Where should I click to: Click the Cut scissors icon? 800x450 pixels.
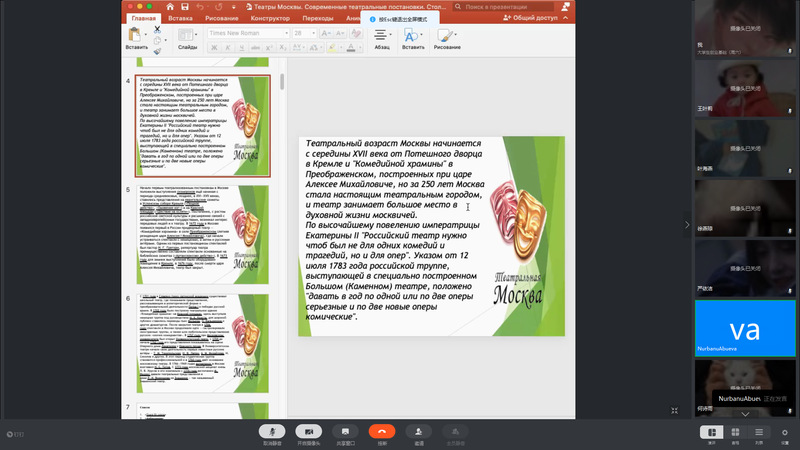point(157,30)
